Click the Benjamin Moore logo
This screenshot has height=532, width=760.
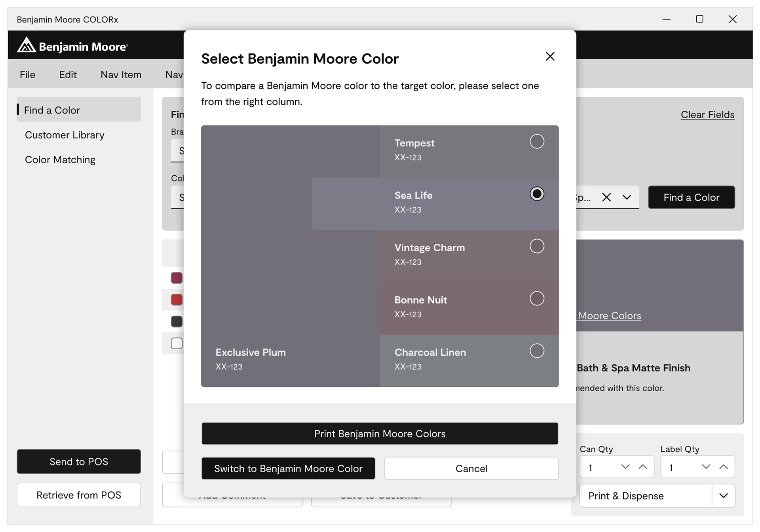[72, 46]
